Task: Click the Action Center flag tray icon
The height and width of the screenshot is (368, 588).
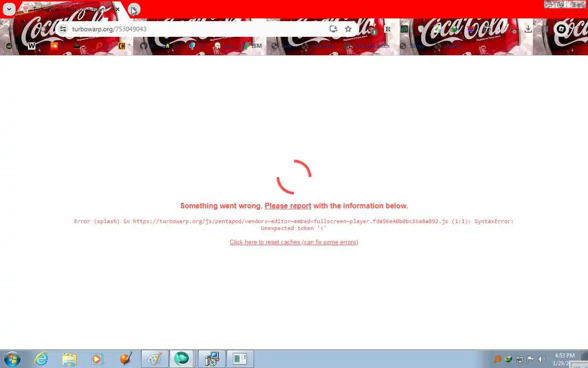Action: pyautogui.click(x=531, y=359)
